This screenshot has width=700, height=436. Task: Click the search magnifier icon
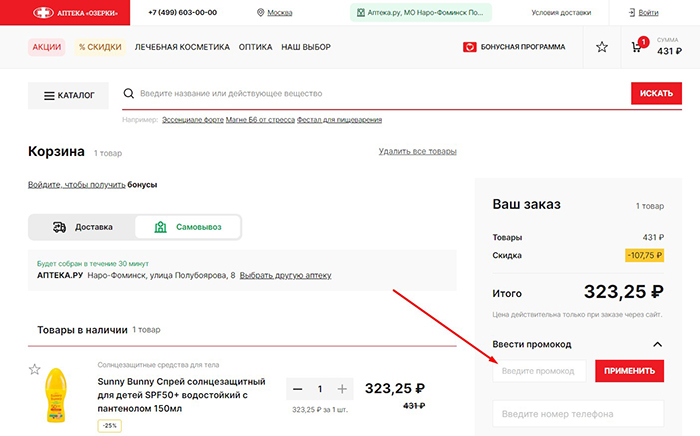[x=128, y=94]
